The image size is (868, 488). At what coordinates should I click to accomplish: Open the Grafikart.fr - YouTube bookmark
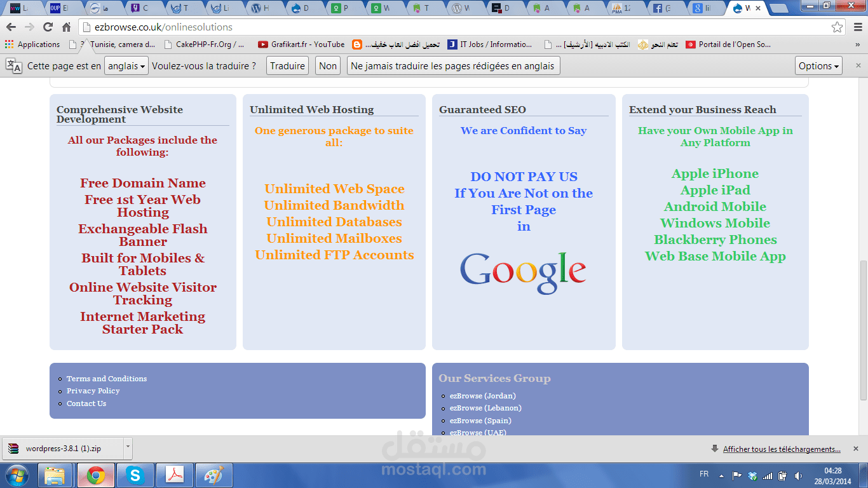pos(301,44)
